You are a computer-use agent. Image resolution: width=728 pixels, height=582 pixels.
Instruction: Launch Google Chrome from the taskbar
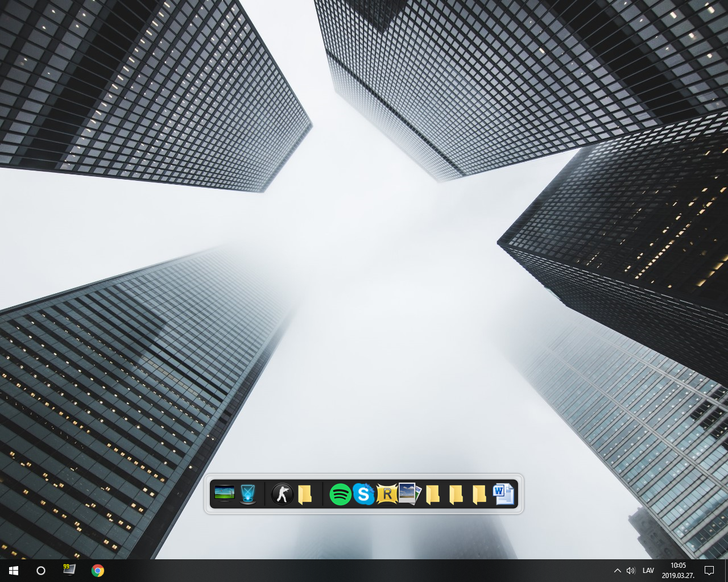pos(98,570)
